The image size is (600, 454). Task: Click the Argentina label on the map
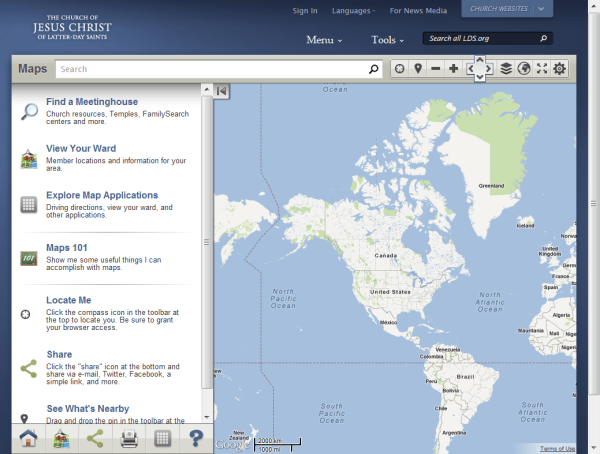454,433
